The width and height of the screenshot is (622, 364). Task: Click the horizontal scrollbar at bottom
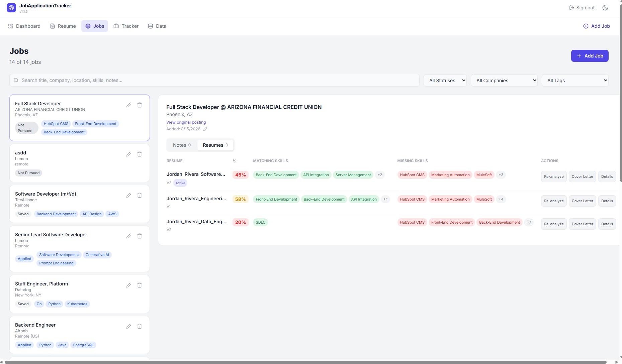[306, 362]
